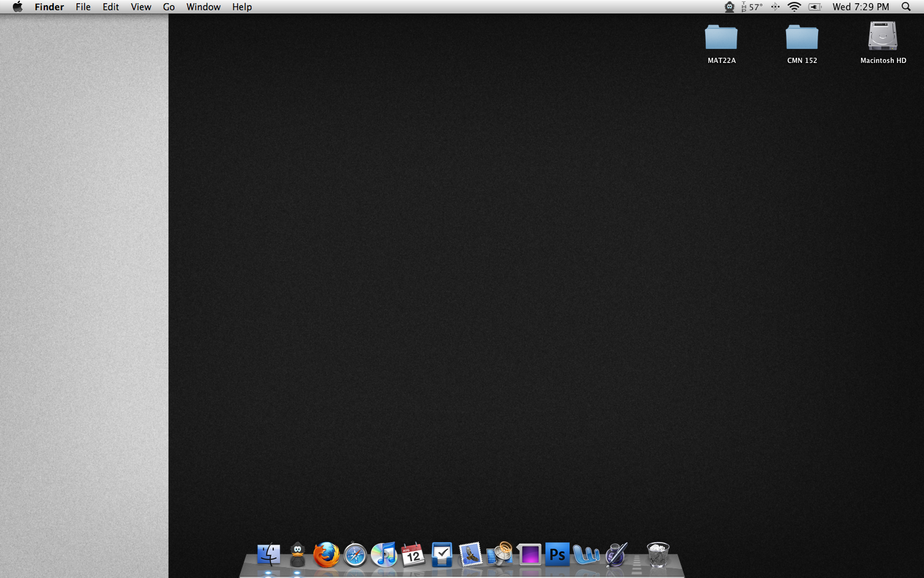Open the Bluetooth status menu
Viewport: 924px width, 578px height.
click(775, 6)
